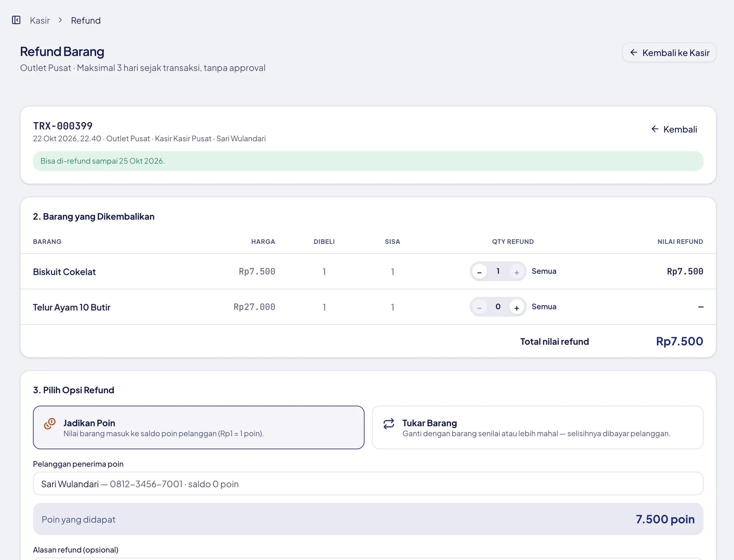734x560 pixels.
Task: Click the Telur Ayam 10 Butir item name
Action: (72, 307)
